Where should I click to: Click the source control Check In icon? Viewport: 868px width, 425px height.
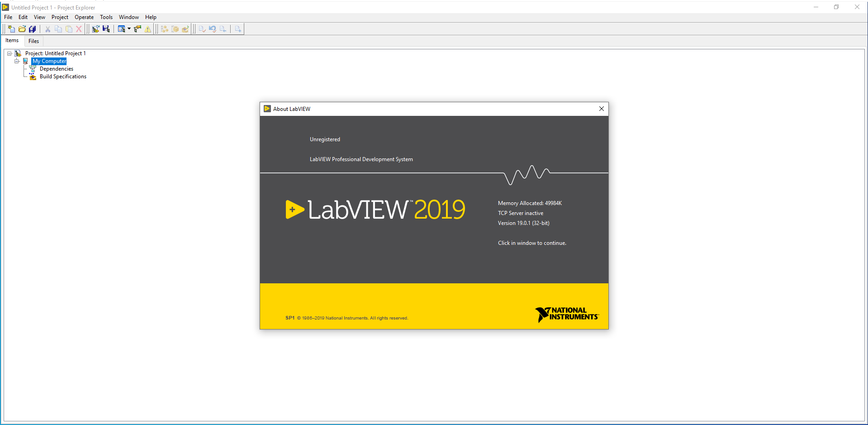coord(202,29)
